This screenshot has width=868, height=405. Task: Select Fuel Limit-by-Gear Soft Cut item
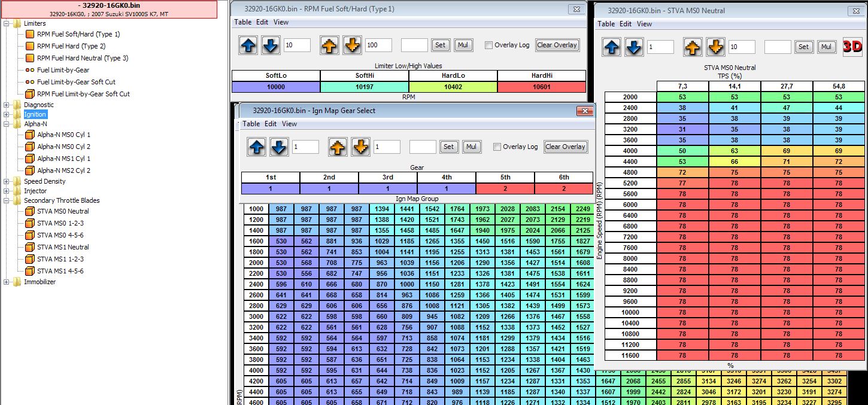[x=76, y=82]
